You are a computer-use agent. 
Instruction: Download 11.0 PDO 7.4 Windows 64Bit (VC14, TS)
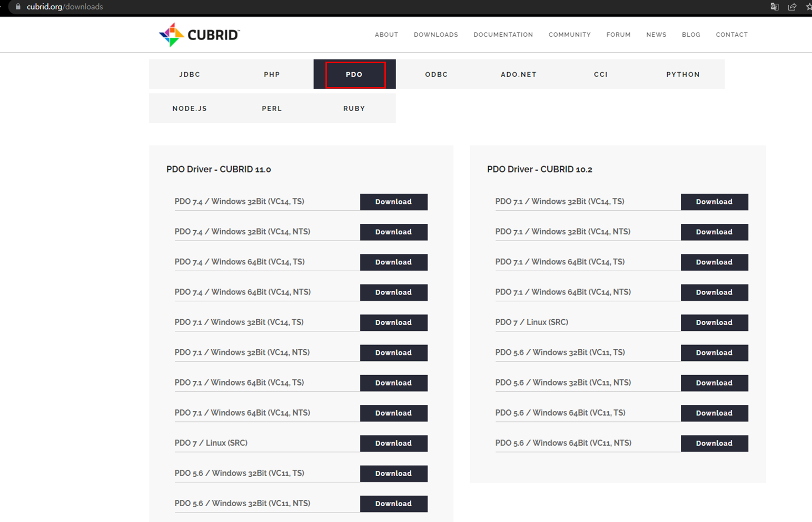pos(394,262)
